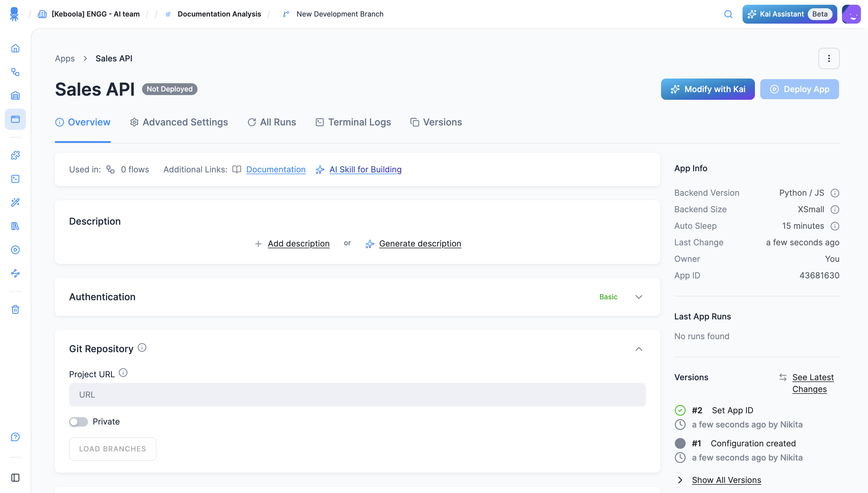The height and width of the screenshot is (493, 868).
Task: Open the Documentation link
Action: point(276,169)
